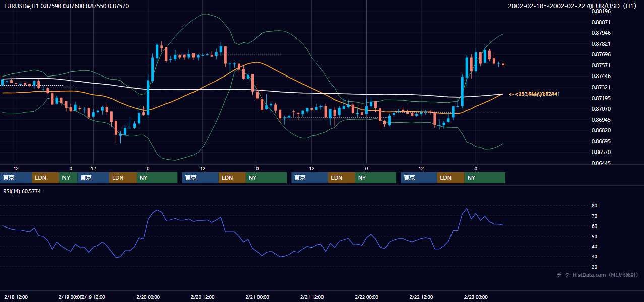Pick RSI scale value 40
This screenshot has width=644, height=302.
594,246
